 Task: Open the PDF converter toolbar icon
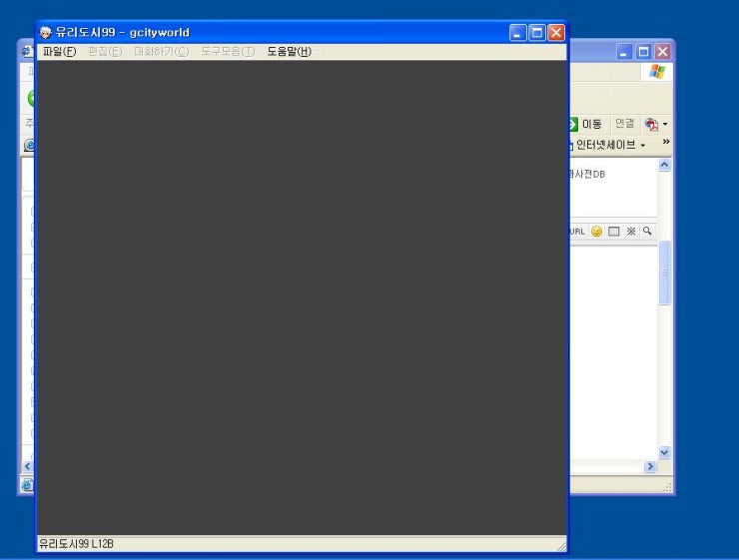pyautogui.click(x=651, y=125)
